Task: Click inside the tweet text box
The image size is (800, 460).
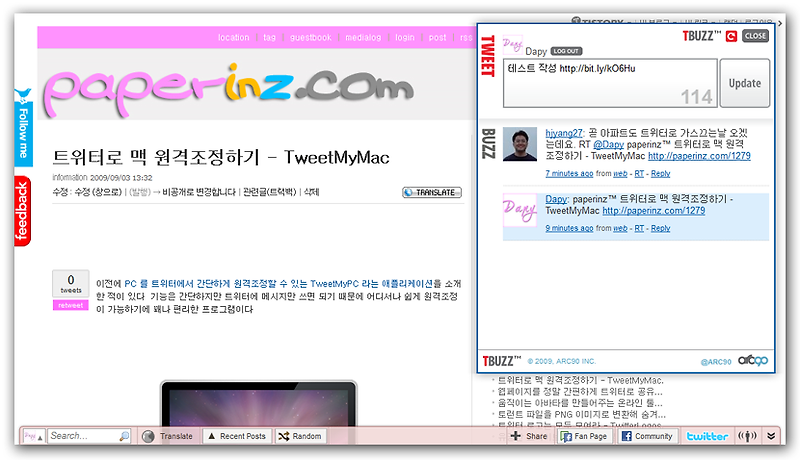Action: coord(610,83)
